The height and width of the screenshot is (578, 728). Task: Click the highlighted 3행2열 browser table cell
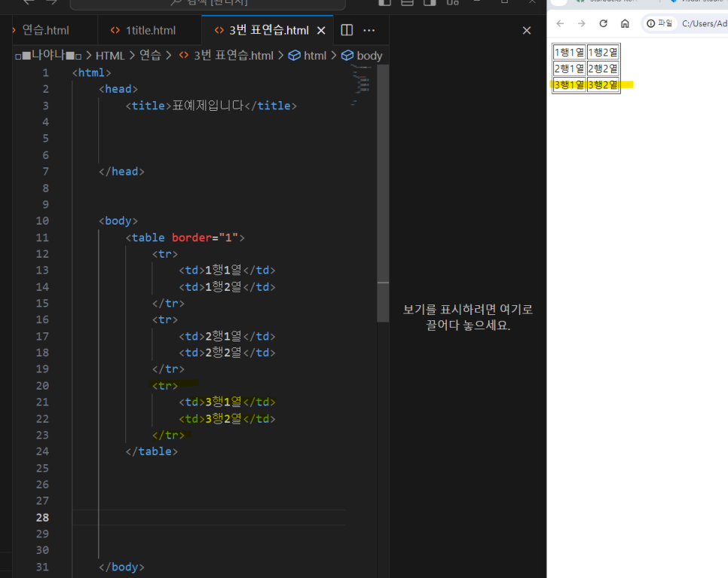(603, 85)
